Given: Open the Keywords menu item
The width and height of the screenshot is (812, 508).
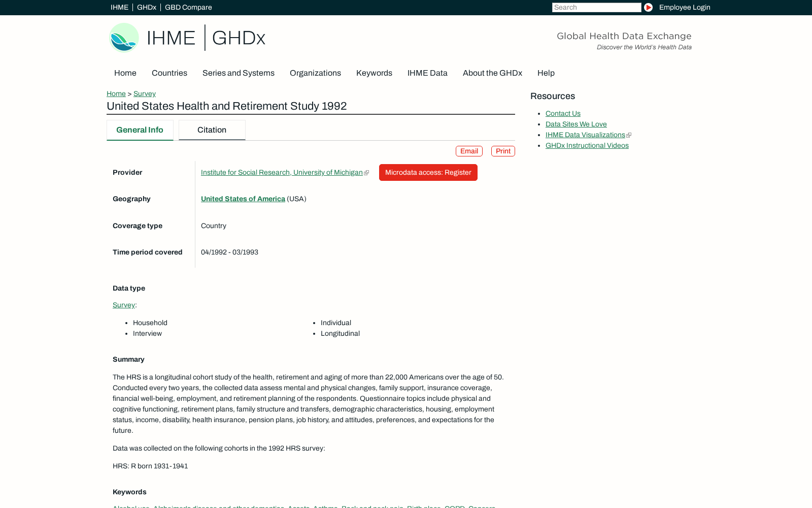Looking at the screenshot, I should click(374, 73).
